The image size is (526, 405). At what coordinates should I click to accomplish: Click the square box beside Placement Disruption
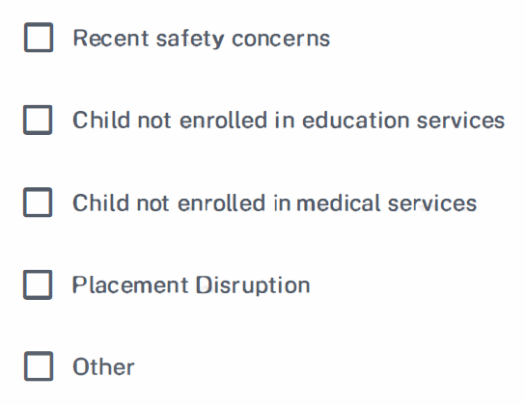(x=38, y=285)
